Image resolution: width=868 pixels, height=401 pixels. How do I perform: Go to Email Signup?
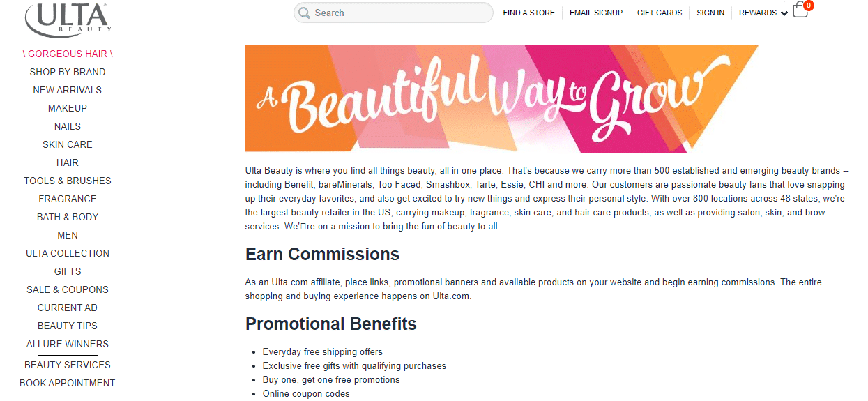595,13
